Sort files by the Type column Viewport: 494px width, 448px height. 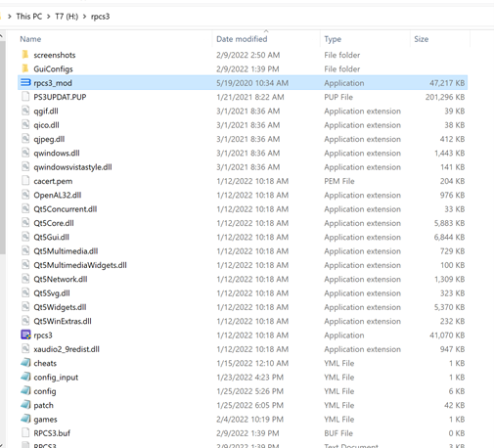click(x=333, y=39)
